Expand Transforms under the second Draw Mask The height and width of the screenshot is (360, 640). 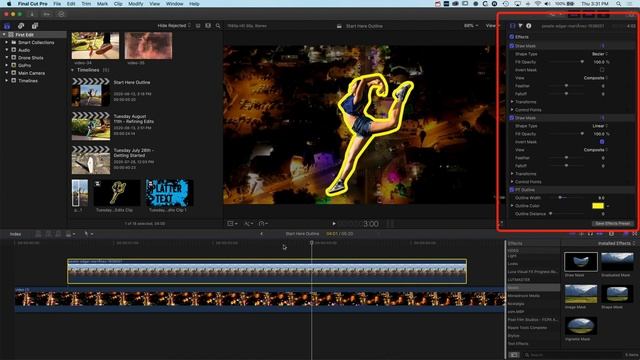(512, 174)
